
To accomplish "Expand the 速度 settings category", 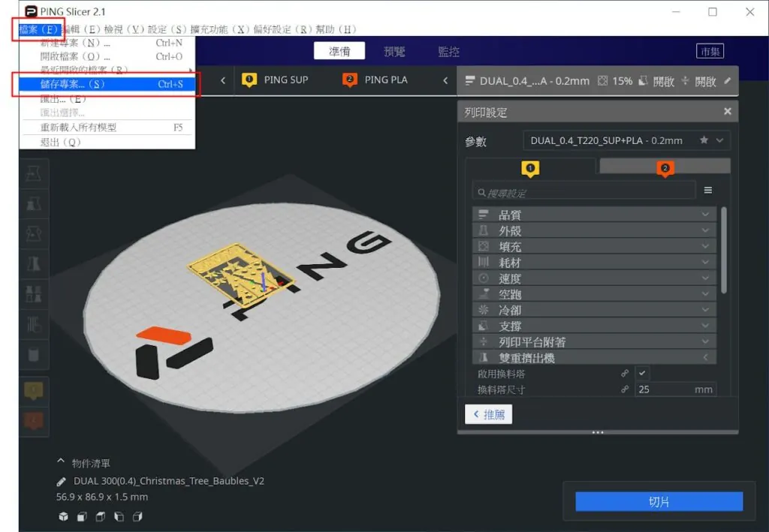I will (x=594, y=278).
